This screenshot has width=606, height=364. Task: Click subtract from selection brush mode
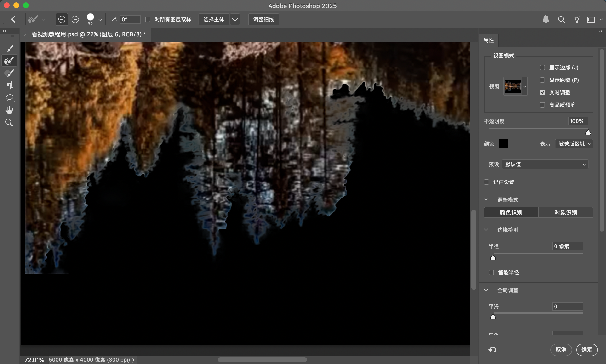coord(75,19)
